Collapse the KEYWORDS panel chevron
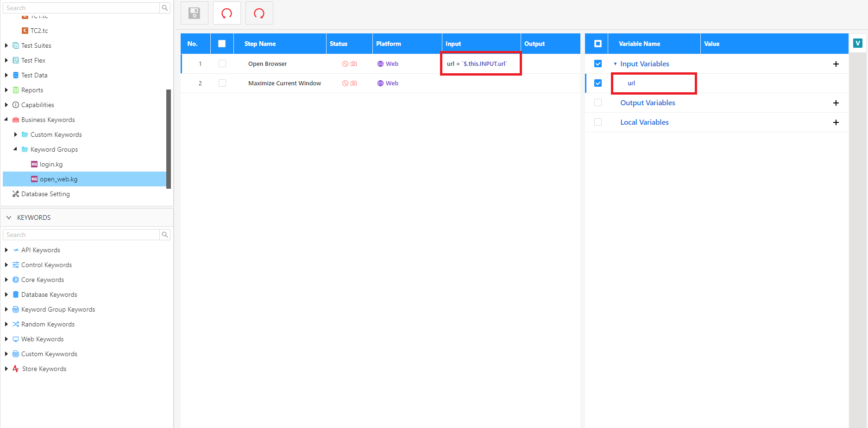Image resolution: width=868 pixels, height=428 pixels. click(9, 217)
